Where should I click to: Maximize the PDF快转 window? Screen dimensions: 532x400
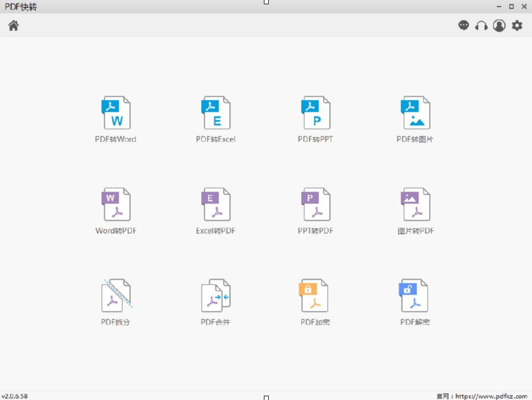click(512, 6)
